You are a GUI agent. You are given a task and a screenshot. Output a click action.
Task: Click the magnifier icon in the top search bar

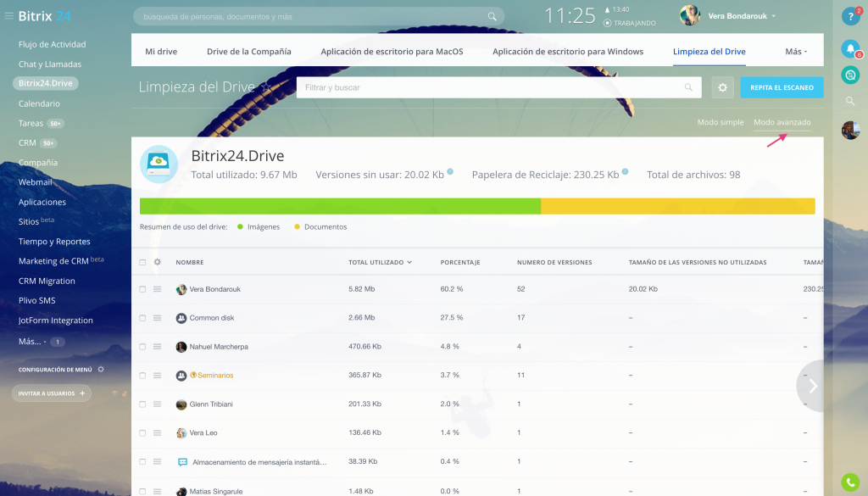pos(492,17)
